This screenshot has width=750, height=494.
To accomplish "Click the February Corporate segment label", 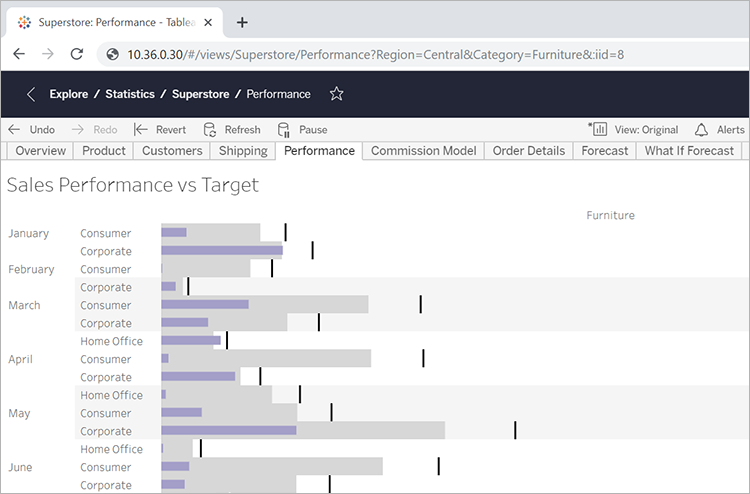I will [x=106, y=287].
